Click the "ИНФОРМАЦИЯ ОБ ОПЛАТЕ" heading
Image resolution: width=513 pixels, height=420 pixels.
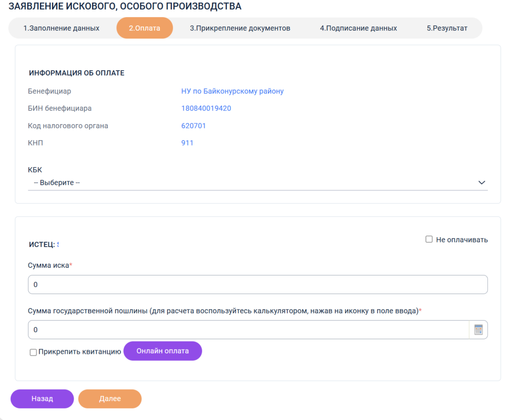[x=77, y=73]
